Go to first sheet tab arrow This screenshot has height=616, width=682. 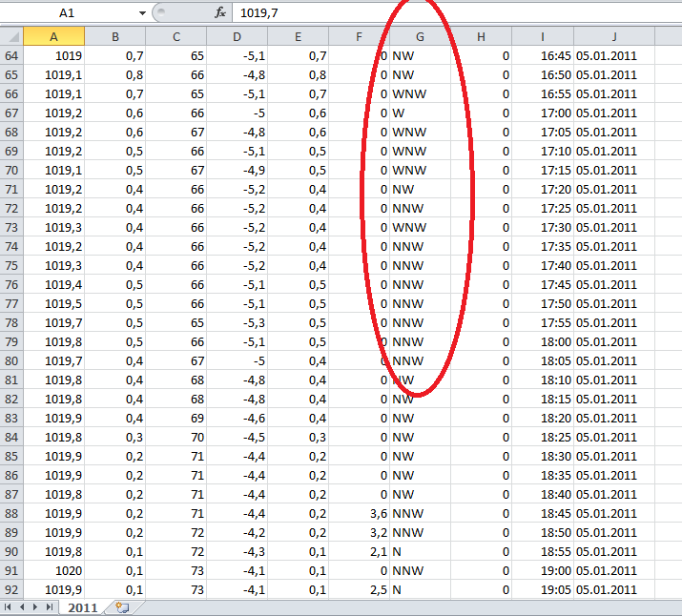[x=8, y=606]
